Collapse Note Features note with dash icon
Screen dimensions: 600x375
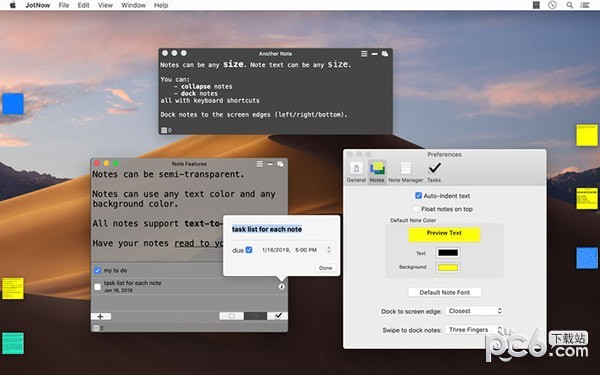coord(270,164)
